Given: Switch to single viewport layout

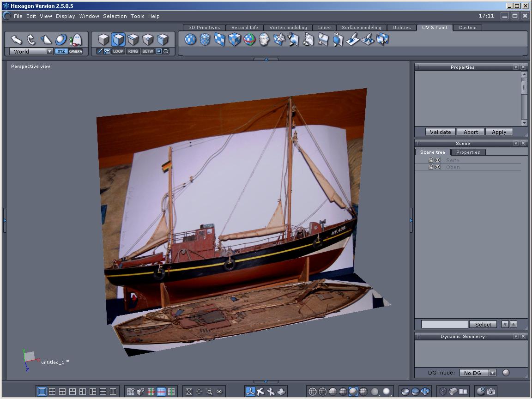Looking at the screenshot, I should (x=42, y=392).
